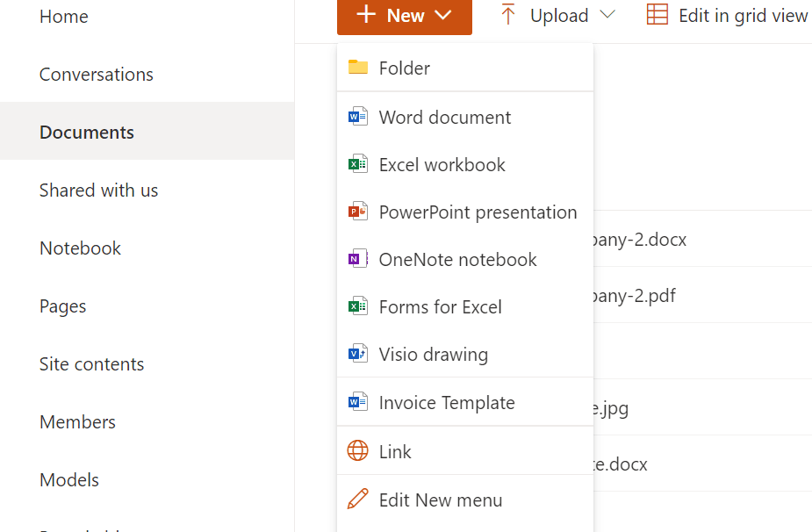Click the Excel workbook icon
The image size is (812, 532).
point(358,164)
